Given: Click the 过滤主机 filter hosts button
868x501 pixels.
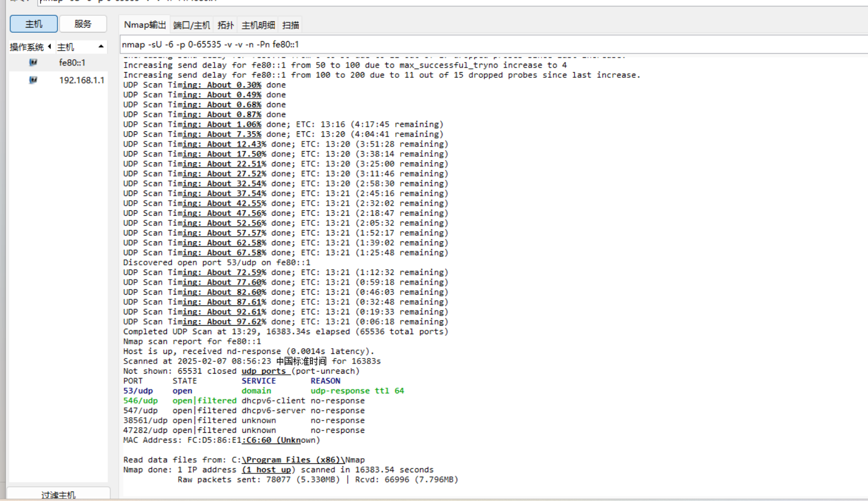Looking at the screenshot, I should point(58,494).
